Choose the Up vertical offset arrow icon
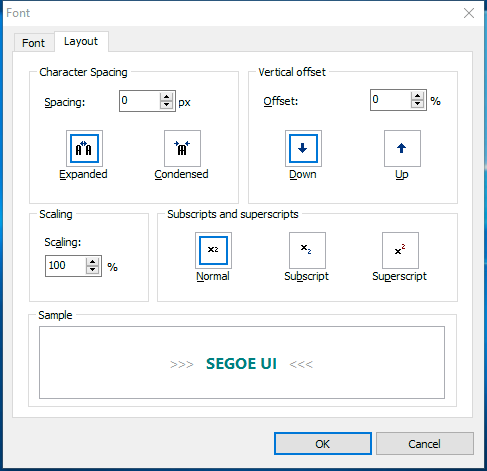Viewport: 487px width, 471px height. (402, 148)
